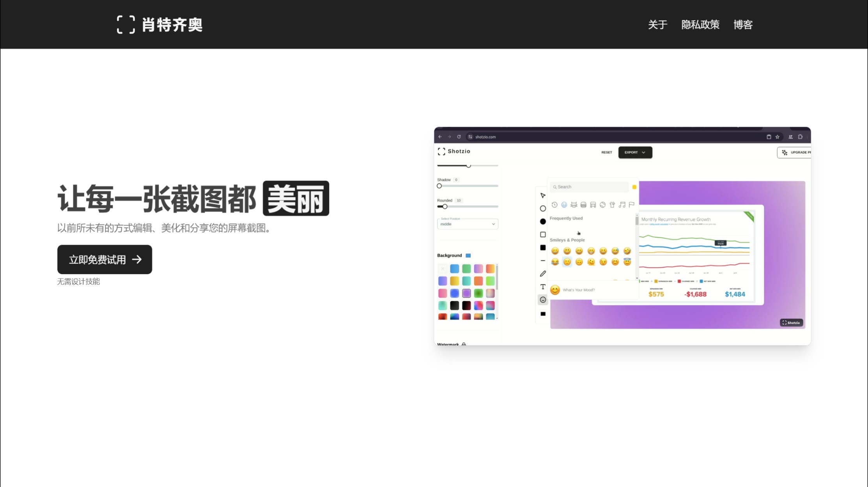
Task: Open the emoji sticker tool
Action: click(x=543, y=299)
